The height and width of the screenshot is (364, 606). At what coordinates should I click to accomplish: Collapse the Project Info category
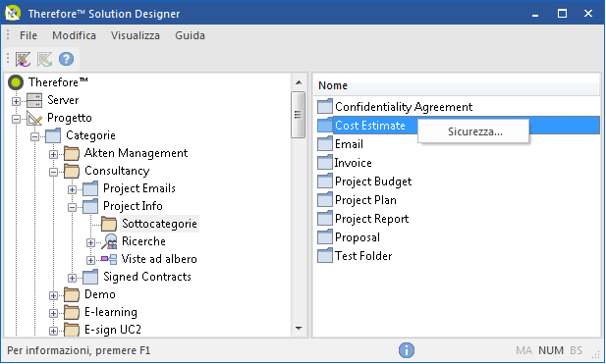pyautogui.click(x=72, y=208)
